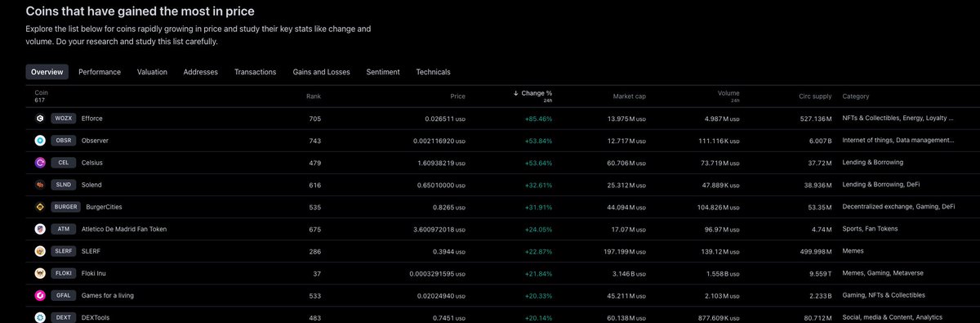Click the FLOKI ticker badge
Screen dimensions: 980x323
tap(63, 273)
